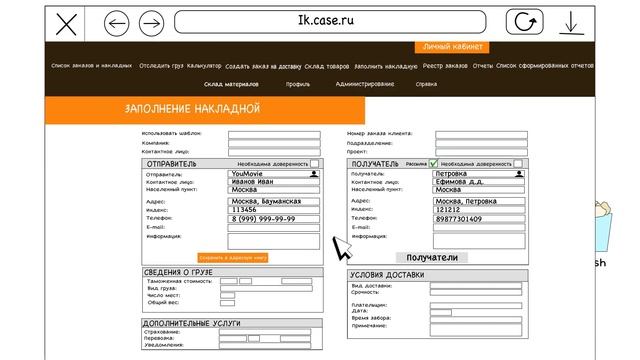The width and height of the screenshot is (640, 360).
Task: Click recipient 'Информация' text area
Action: [x=479, y=241]
